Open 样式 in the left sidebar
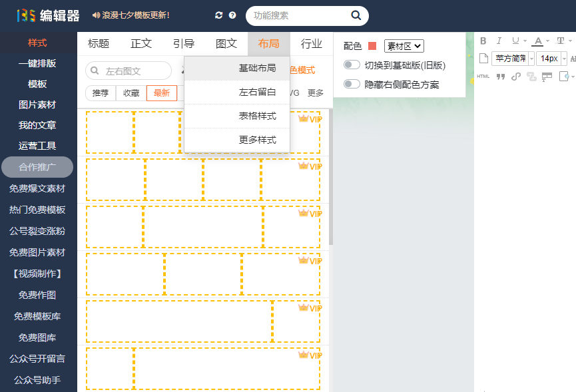The image size is (576, 392). point(37,43)
